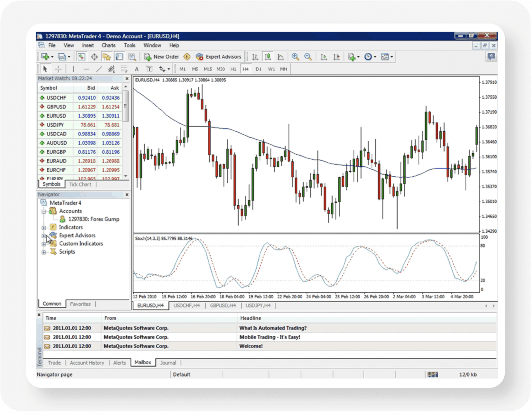Switch chart to Candlesticks type
Viewport: 532px width, 415px height.
tap(268, 57)
